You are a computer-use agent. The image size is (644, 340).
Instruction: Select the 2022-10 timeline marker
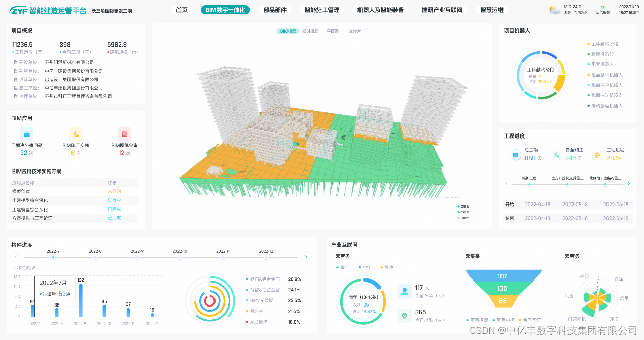pos(180,258)
